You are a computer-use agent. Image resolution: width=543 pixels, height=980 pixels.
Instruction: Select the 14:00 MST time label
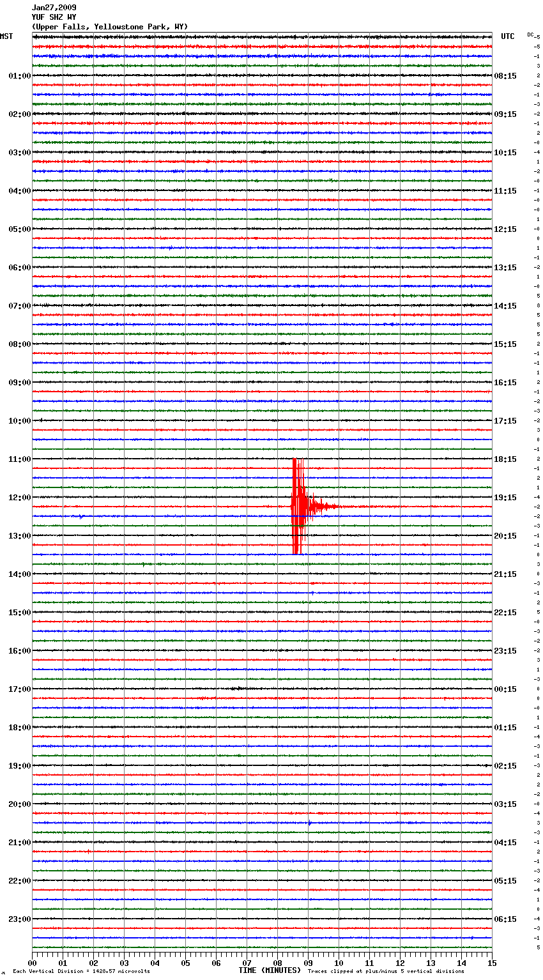(x=20, y=574)
